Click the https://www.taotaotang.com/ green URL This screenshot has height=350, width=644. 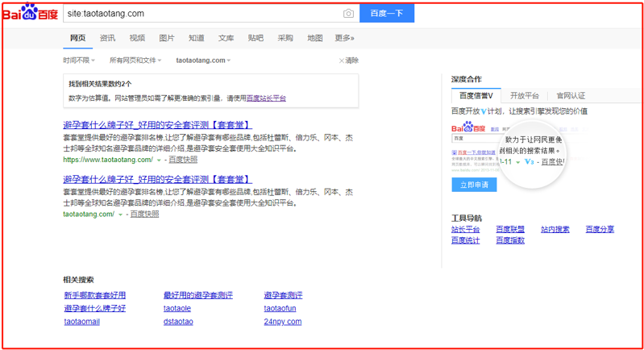pos(108,160)
